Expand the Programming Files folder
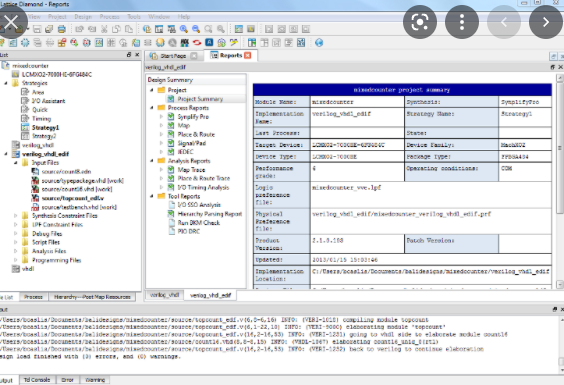 [16, 260]
